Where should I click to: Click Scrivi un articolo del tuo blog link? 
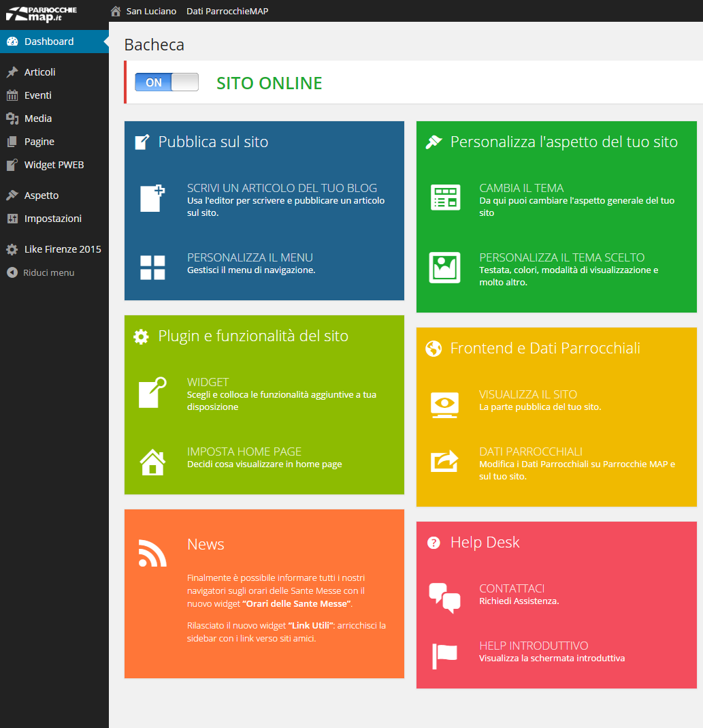[x=282, y=188]
